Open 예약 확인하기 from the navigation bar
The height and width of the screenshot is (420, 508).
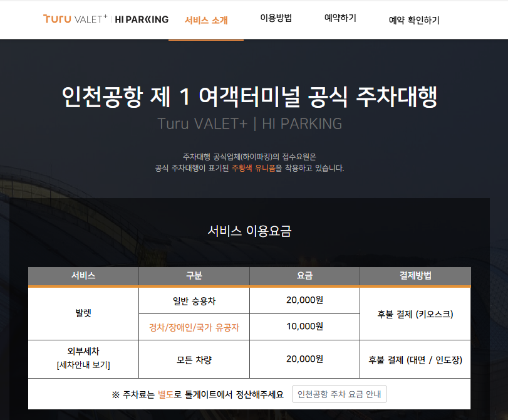pyautogui.click(x=412, y=20)
